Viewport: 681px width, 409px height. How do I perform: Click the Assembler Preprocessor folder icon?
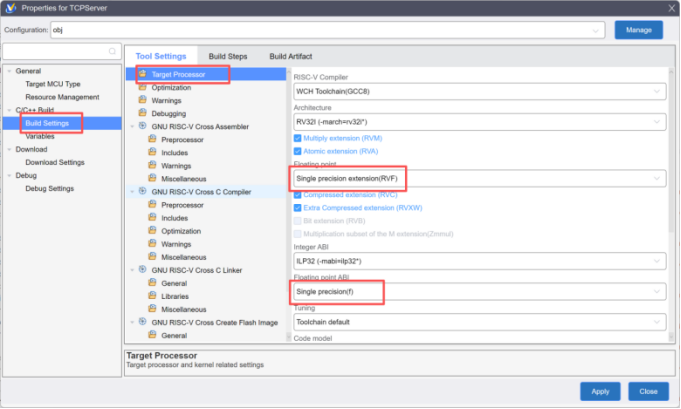(152, 139)
